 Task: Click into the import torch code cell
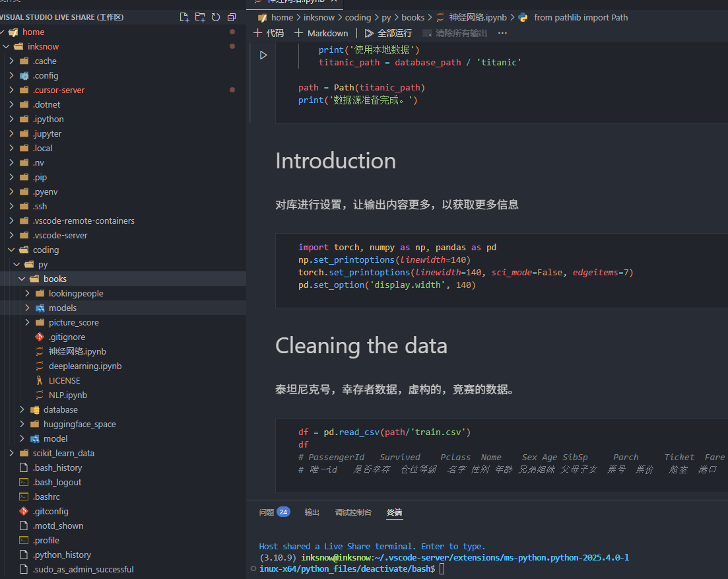tap(502, 270)
